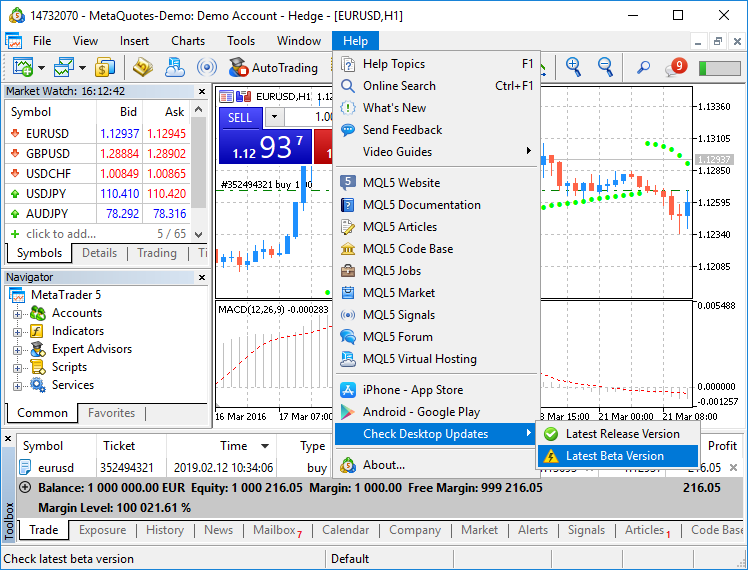Click the search magnifier toolbar icon
748x570 pixels.
click(x=643, y=68)
